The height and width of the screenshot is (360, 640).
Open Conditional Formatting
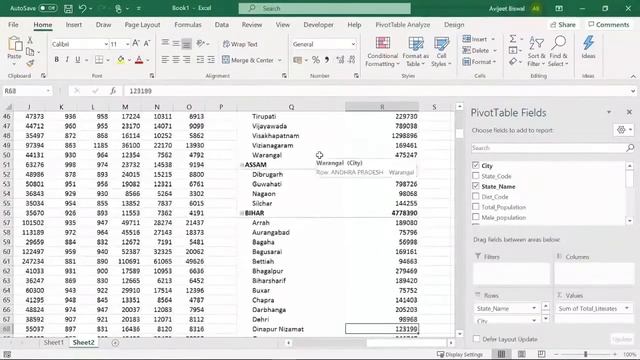click(382, 52)
